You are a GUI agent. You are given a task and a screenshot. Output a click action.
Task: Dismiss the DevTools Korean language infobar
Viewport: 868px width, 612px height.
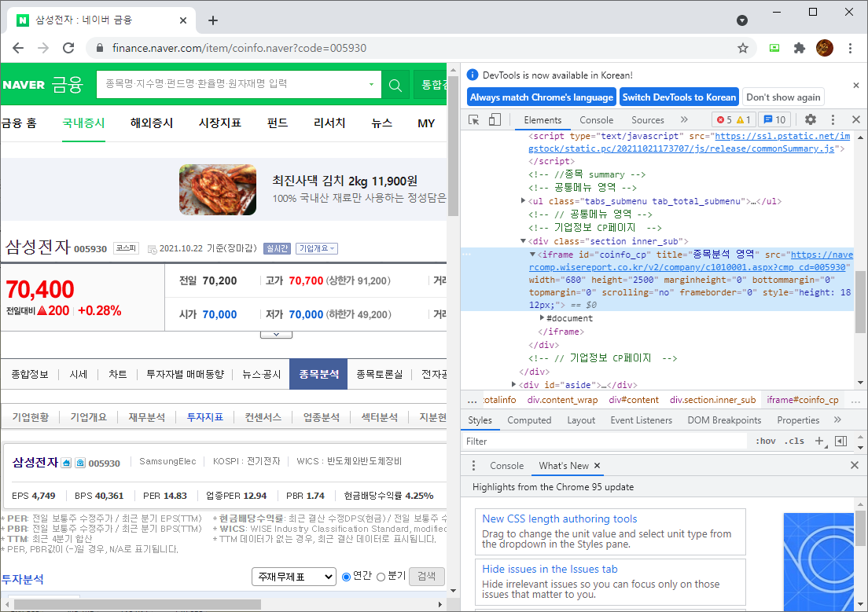pyautogui.click(x=856, y=85)
